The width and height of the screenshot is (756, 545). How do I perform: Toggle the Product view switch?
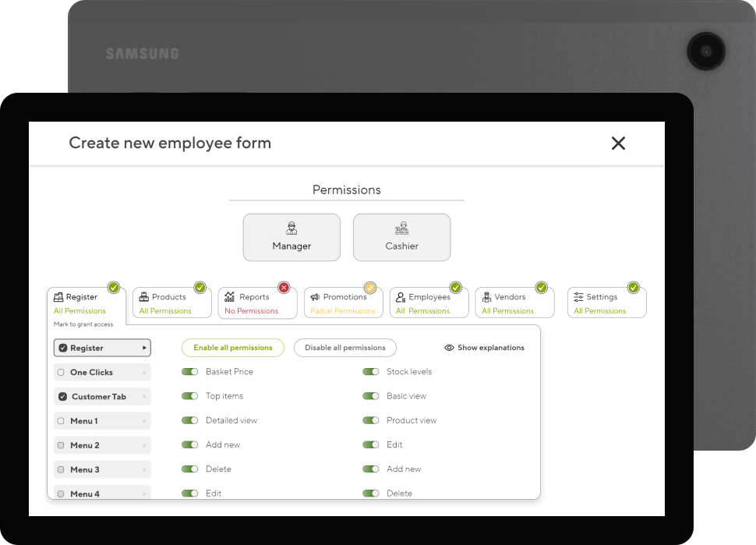371,420
